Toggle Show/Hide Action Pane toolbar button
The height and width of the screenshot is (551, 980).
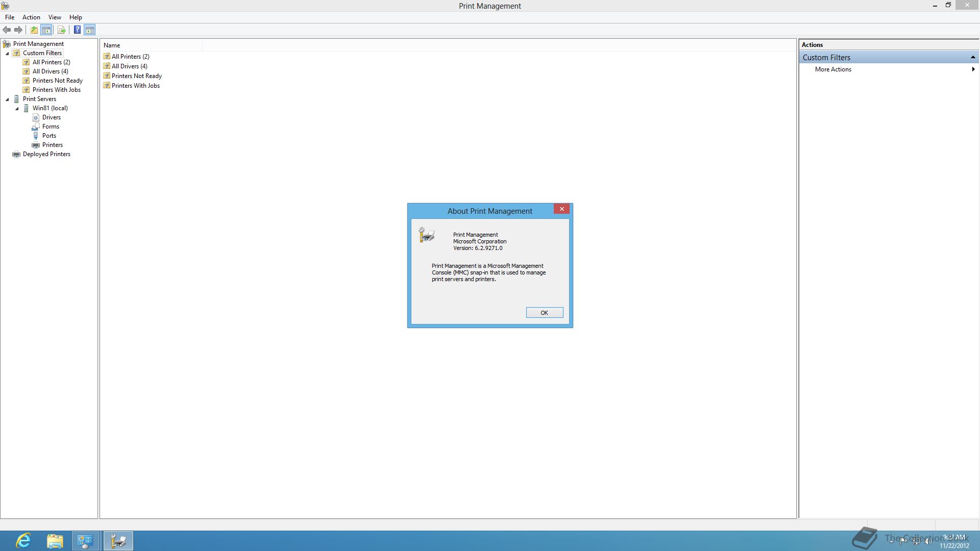point(90,30)
